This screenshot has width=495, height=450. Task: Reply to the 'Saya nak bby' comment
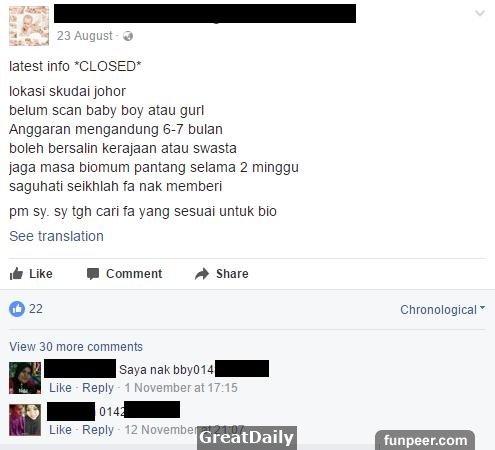[x=98, y=388]
